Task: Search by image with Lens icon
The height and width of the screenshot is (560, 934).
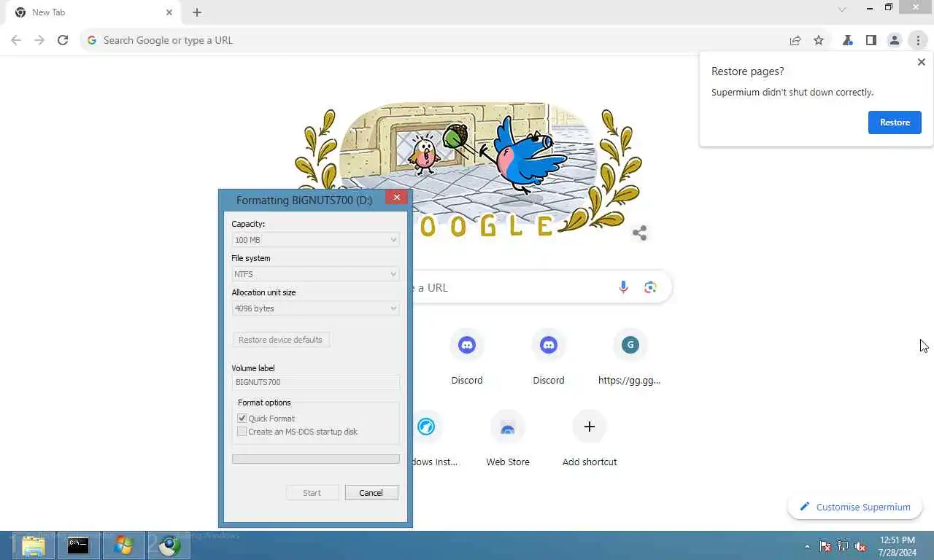Action: [x=650, y=287]
